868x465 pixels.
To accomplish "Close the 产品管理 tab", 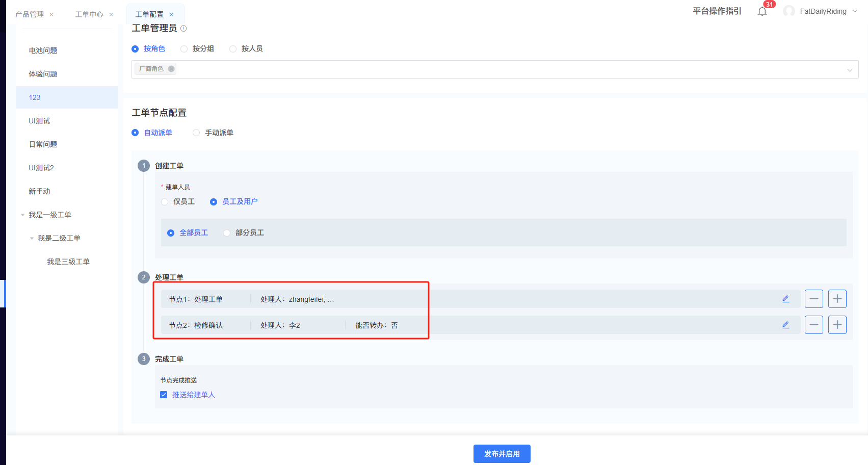I will pyautogui.click(x=51, y=15).
